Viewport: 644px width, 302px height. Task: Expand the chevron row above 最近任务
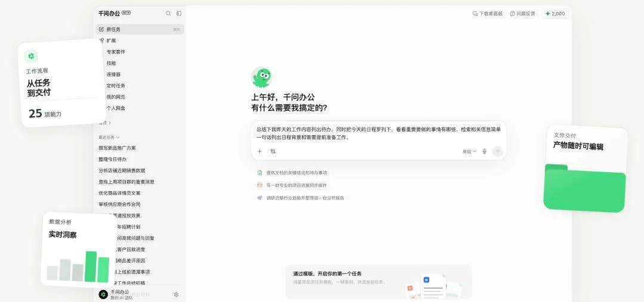click(x=105, y=123)
